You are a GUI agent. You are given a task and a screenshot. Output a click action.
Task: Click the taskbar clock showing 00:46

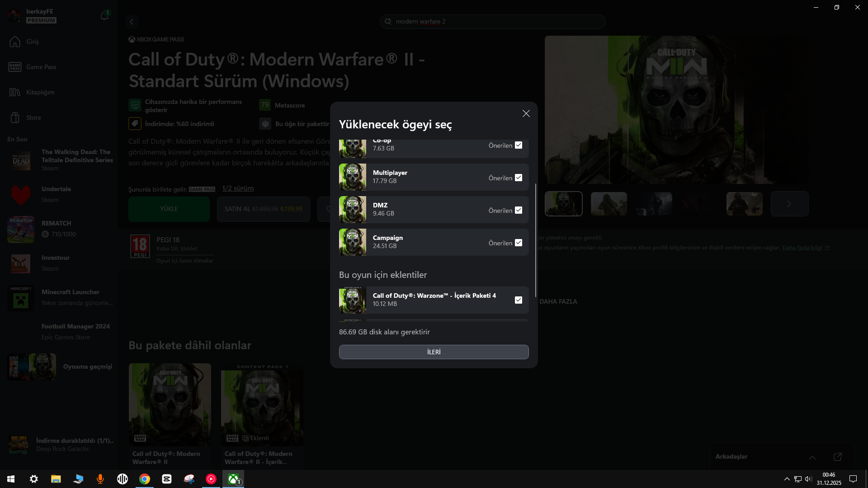(829, 479)
